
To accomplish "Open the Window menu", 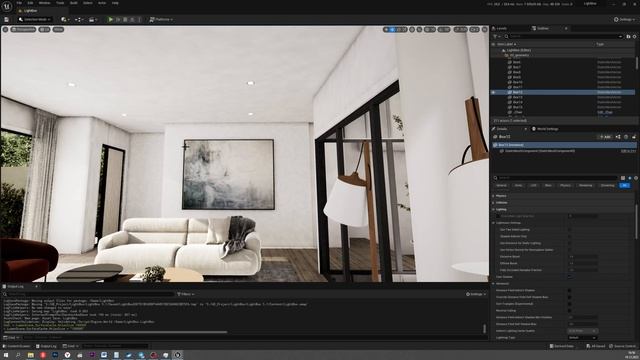I will tap(44, 3).
